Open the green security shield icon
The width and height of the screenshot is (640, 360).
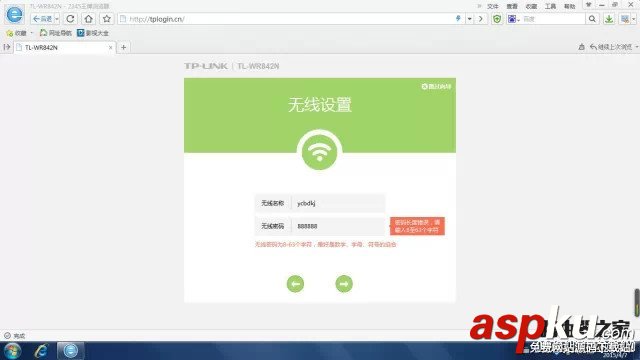point(497,19)
